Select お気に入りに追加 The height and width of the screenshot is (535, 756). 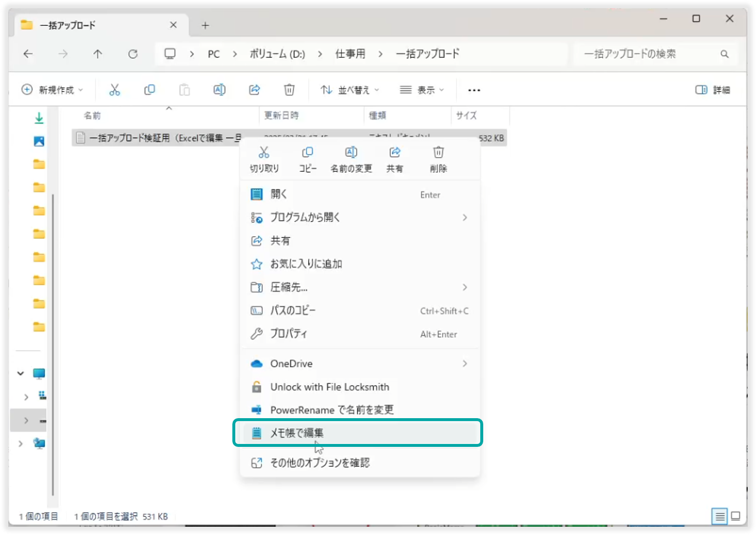tap(359, 264)
